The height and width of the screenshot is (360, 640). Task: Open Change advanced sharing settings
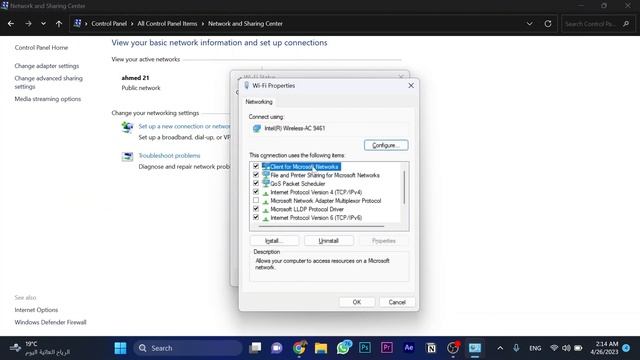[x=48, y=82]
